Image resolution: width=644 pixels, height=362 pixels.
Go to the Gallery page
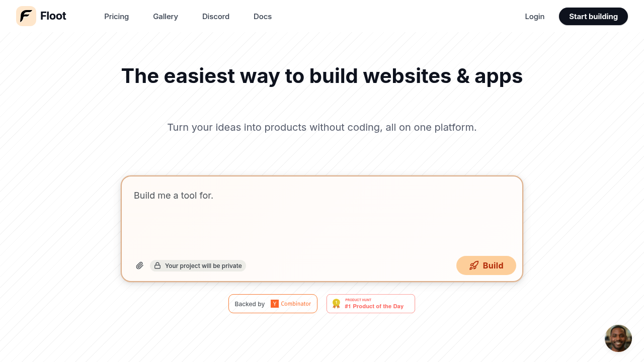[x=166, y=17]
